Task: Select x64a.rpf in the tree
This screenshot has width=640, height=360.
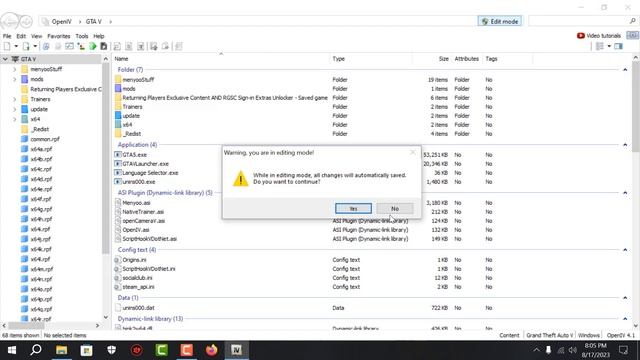Action: [x=41, y=149]
